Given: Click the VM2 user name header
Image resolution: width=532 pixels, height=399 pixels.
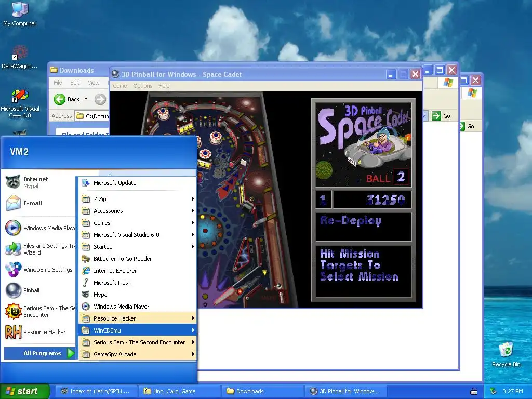Looking at the screenshot, I should click(x=19, y=152).
